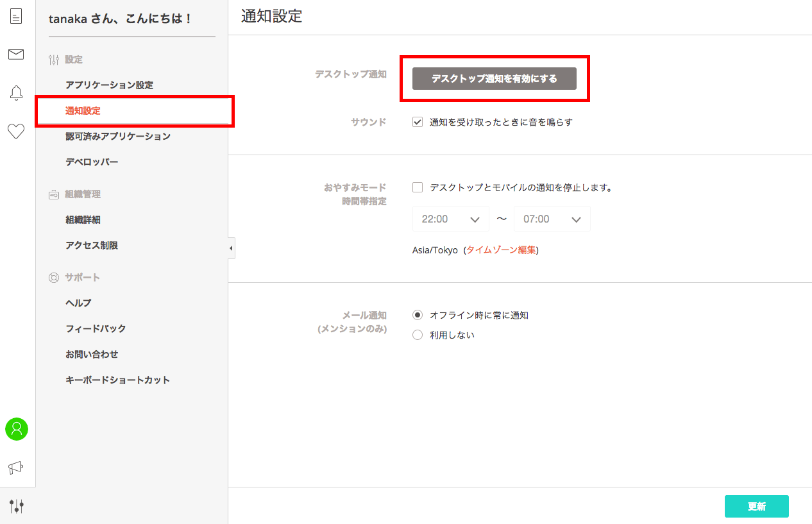Open the document icon in left rail
The width and height of the screenshot is (812, 524).
[x=16, y=17]
